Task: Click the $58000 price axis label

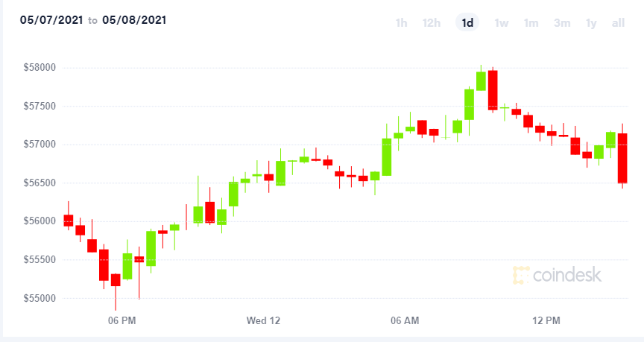Action: pyautogui.click(x=40, y=67)
